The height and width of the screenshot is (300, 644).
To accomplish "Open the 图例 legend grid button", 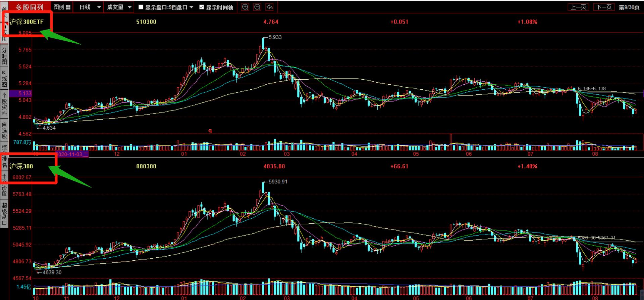I will click(62, 7).
